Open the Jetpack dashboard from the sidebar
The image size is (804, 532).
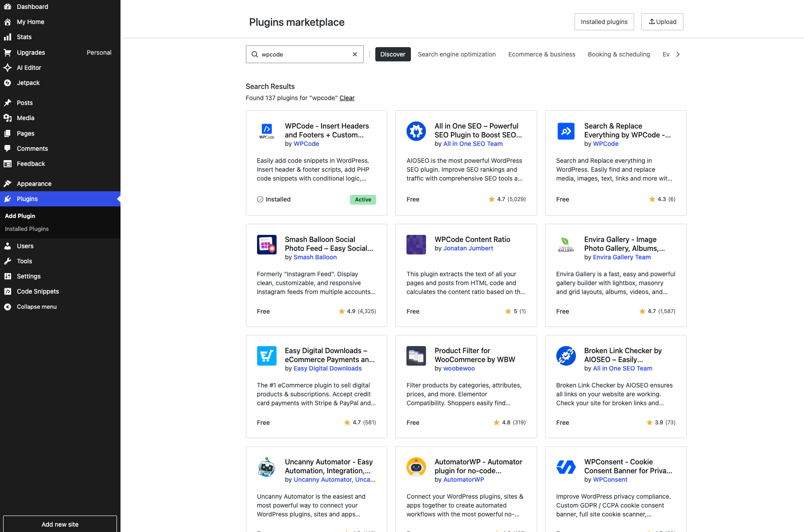[28, 83]
